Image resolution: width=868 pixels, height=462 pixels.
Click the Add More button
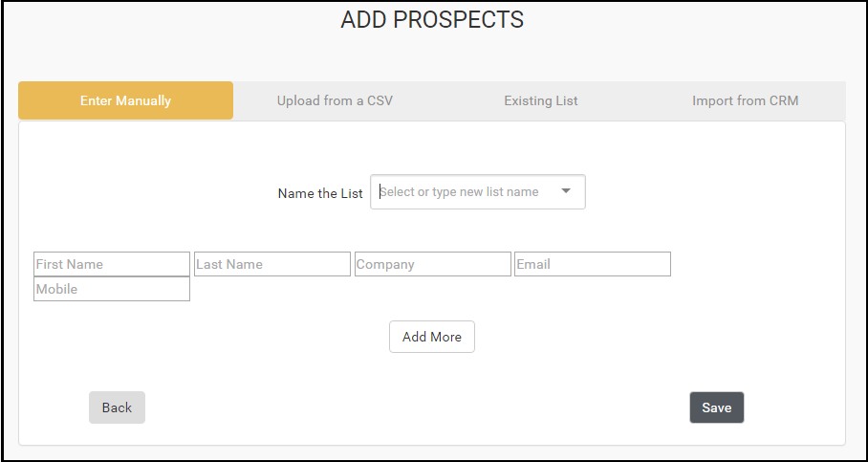(432, 337)
